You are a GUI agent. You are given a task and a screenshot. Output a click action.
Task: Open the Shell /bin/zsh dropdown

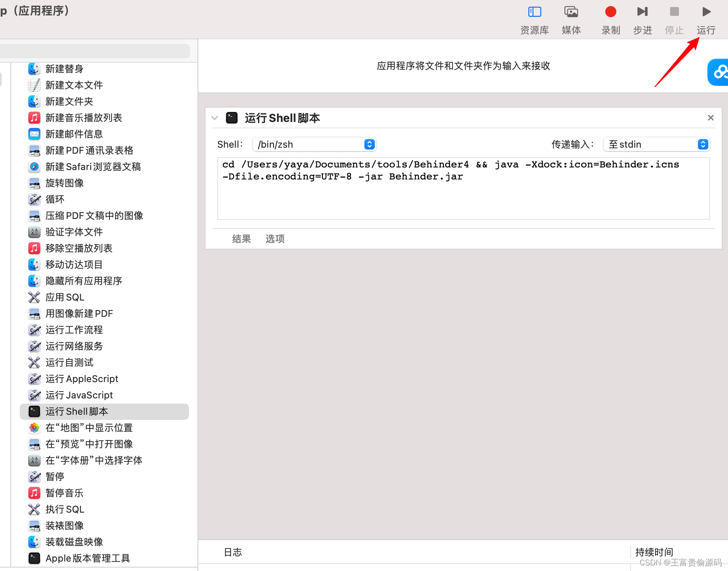[x=314, y=144]
